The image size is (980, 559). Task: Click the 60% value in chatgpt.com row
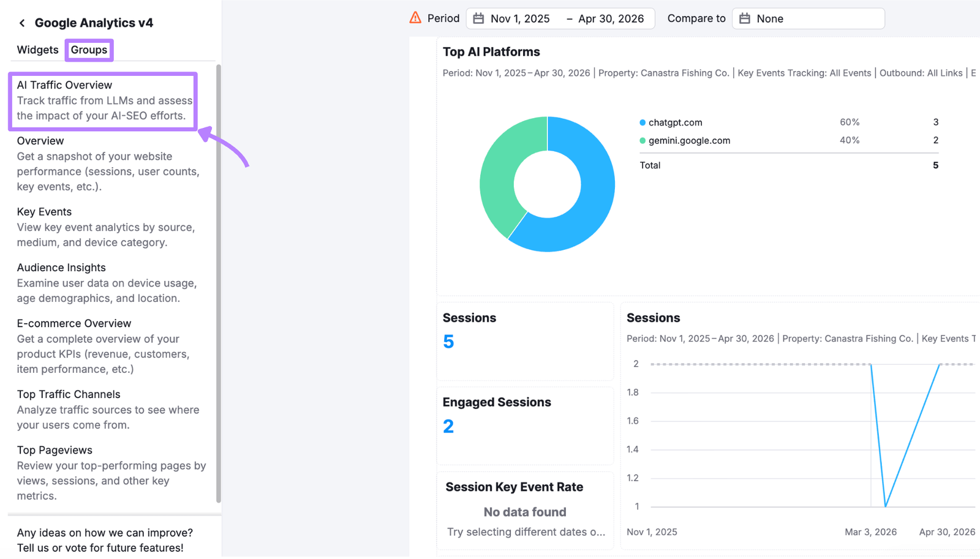850,122
